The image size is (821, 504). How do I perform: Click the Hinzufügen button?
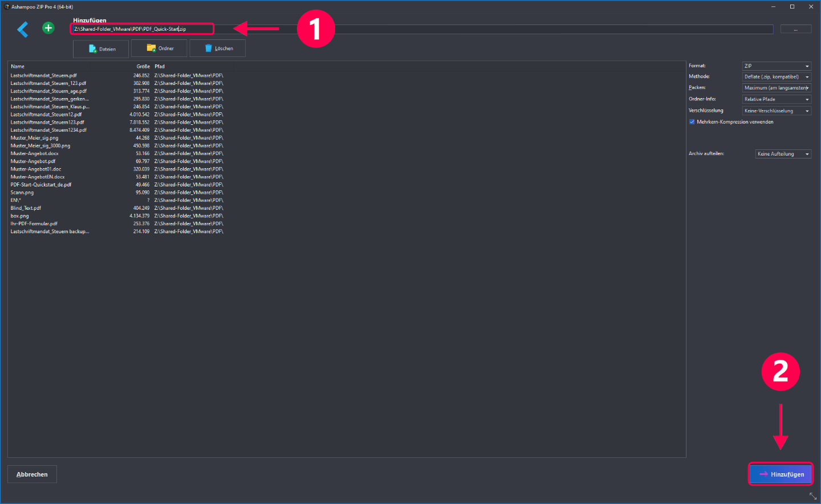781,474
